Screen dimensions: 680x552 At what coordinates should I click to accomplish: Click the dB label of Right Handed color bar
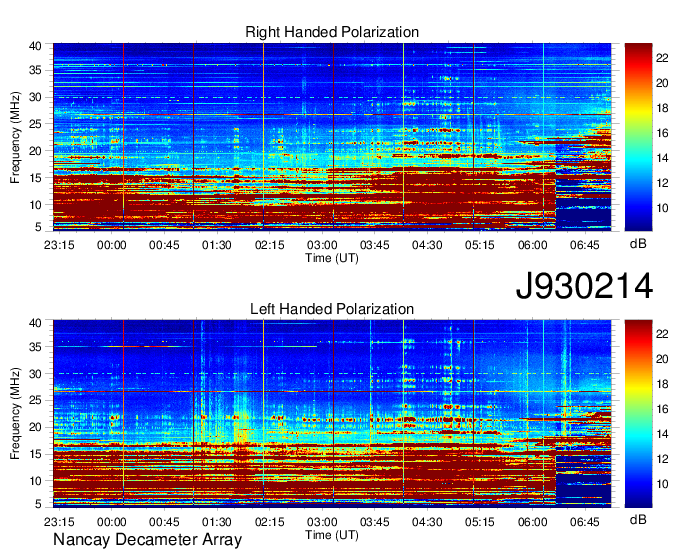click(638, 244)
